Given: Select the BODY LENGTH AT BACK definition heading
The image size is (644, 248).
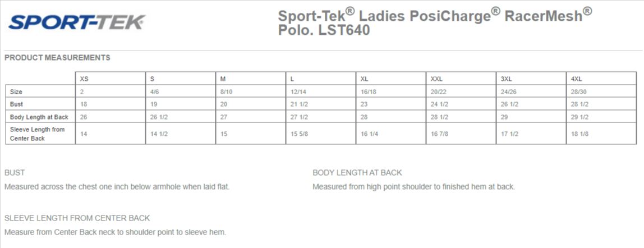Looking at the screenshot, I should pos(357,173).
